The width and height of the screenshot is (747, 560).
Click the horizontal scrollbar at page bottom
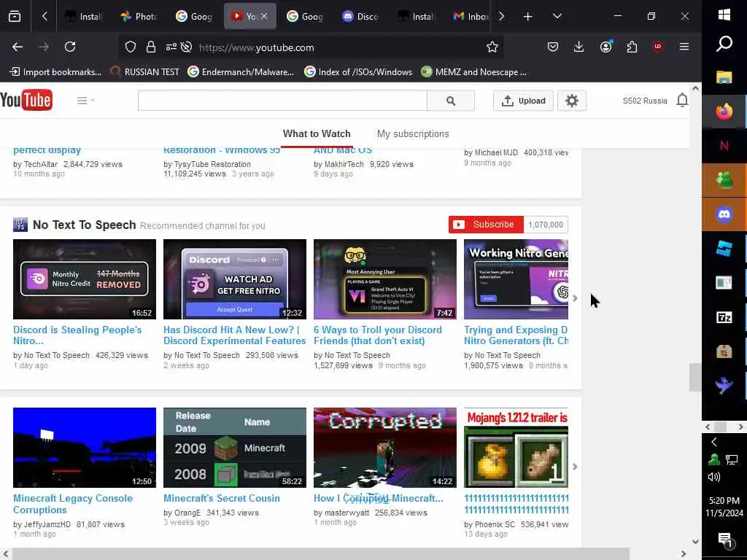click(321, 554)
